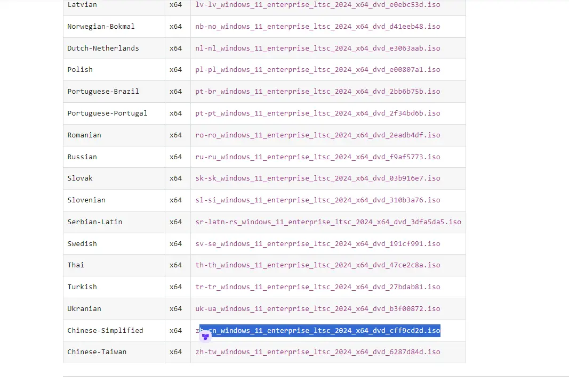Click the Swedish language cell

(114, 243)
